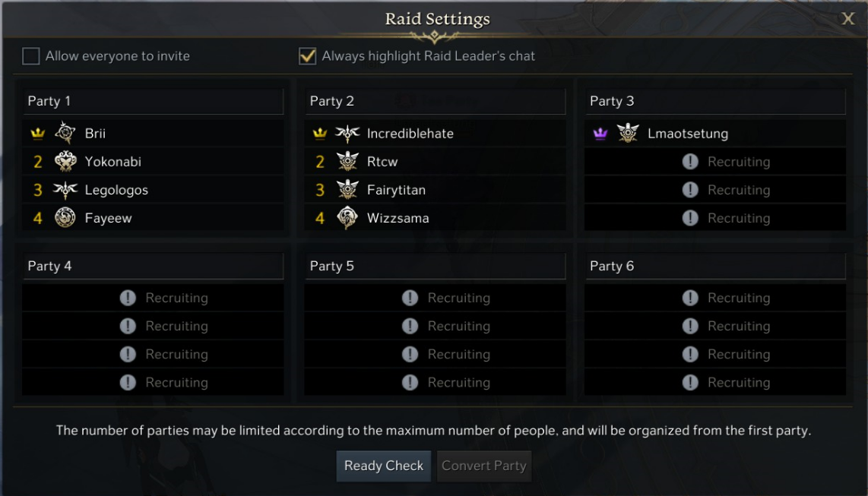Click Wizzsama's class icon
The image size is (868, 496).
tap(347, 218)
